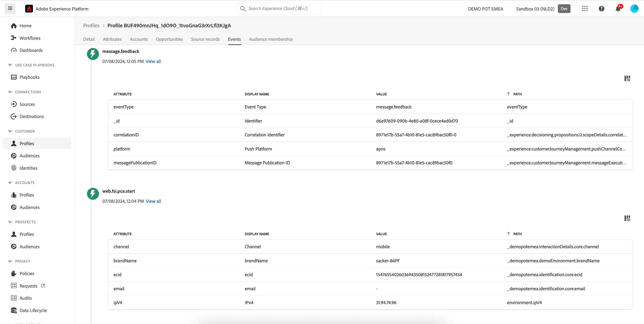The width and height of the screenshot is (644, 324).
Task: Click the web.fsi.pca.start event lightning icon
Action: pos(93,194)
